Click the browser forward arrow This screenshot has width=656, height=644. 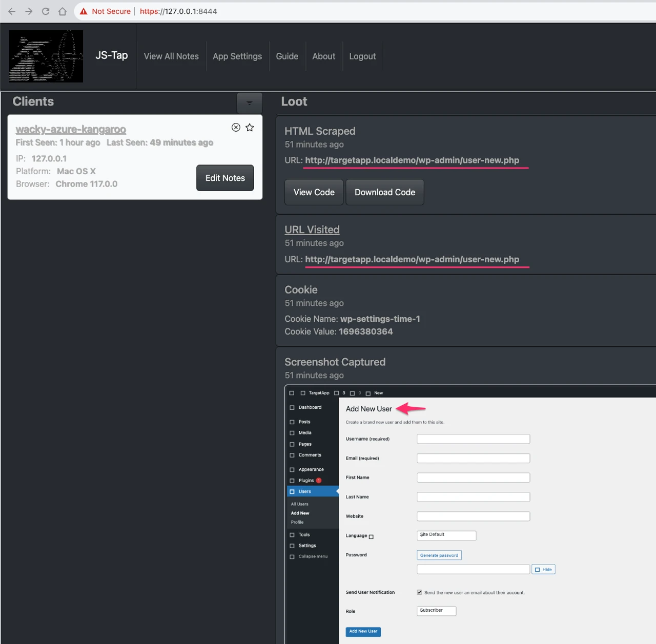click(29, 11)
